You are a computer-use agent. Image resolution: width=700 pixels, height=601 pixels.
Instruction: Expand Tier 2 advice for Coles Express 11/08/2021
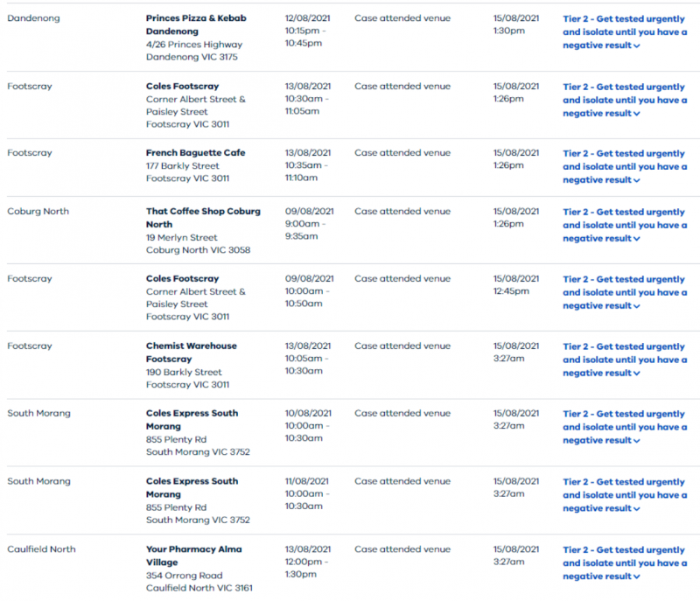[x=624, y=495]
